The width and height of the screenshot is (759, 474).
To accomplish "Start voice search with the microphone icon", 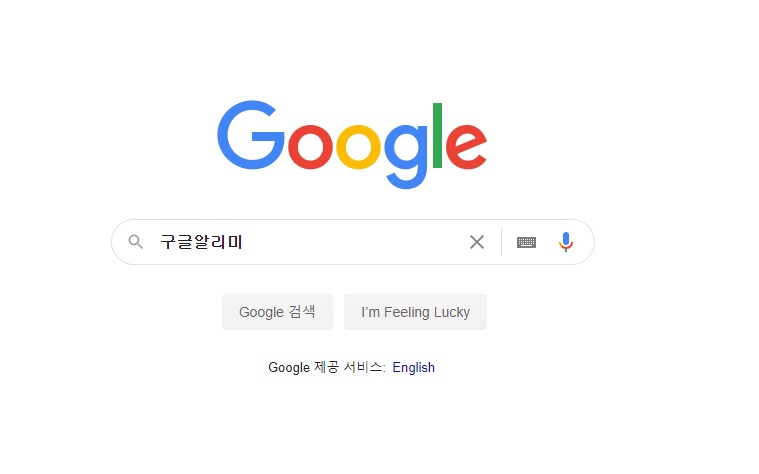I will (x=565, y=242).
